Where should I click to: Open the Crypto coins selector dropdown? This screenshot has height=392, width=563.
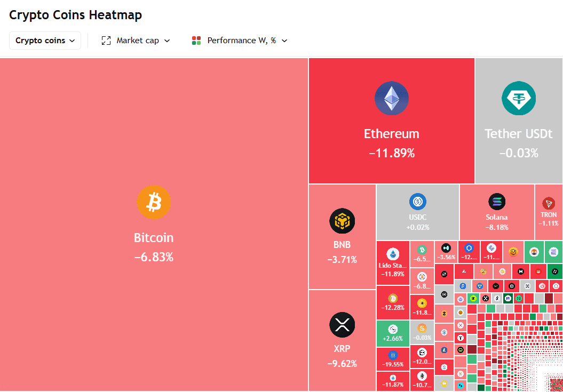(45, 40)
